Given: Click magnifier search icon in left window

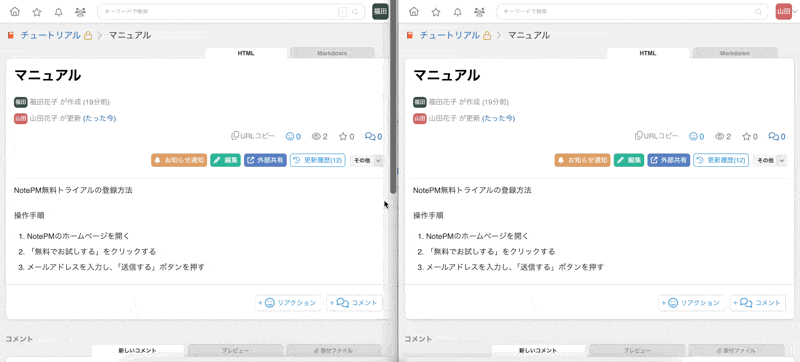Looking at the screenshot, I should [x=356, y=11].
